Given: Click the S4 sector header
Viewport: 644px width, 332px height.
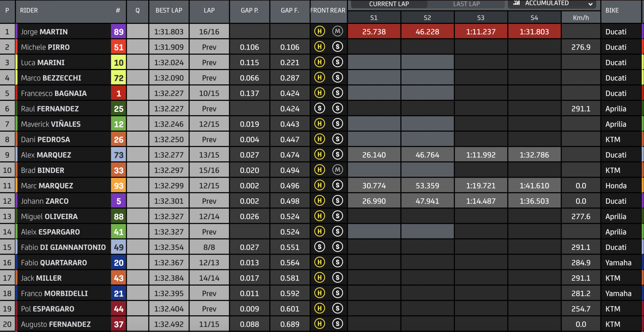Looking at the screenshot, I should (x=534, y=18).
